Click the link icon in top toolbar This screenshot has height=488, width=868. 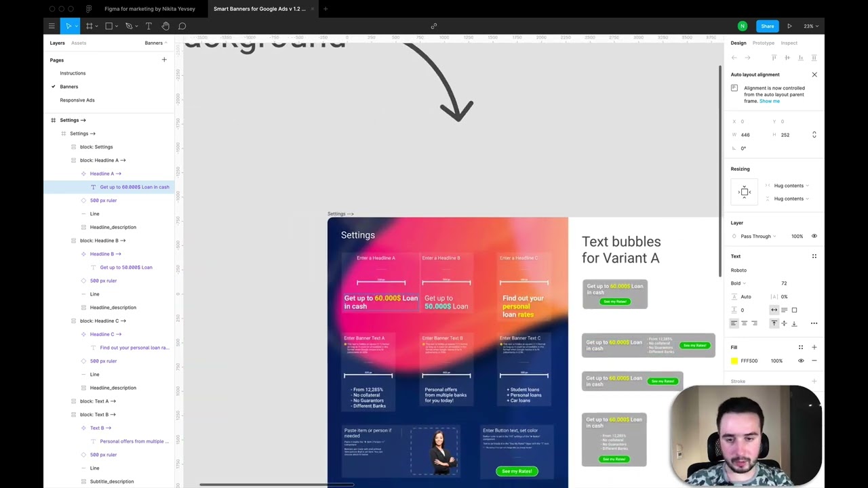(434, 26)
